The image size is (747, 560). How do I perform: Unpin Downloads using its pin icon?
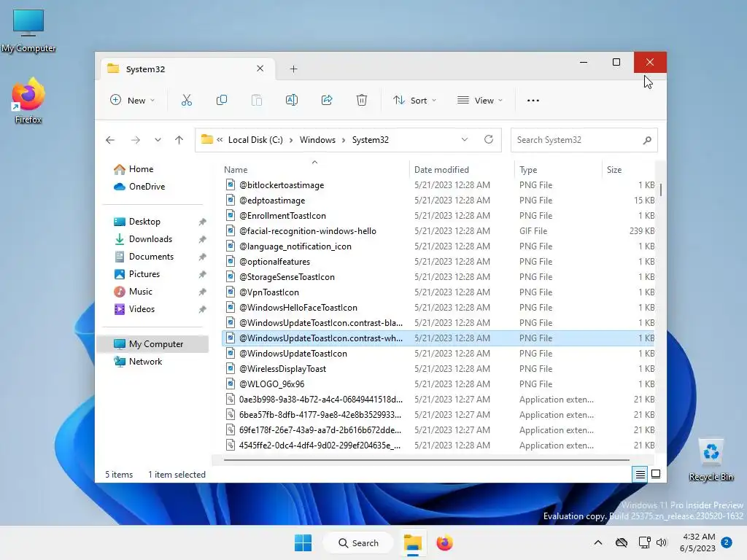point(203,239)
